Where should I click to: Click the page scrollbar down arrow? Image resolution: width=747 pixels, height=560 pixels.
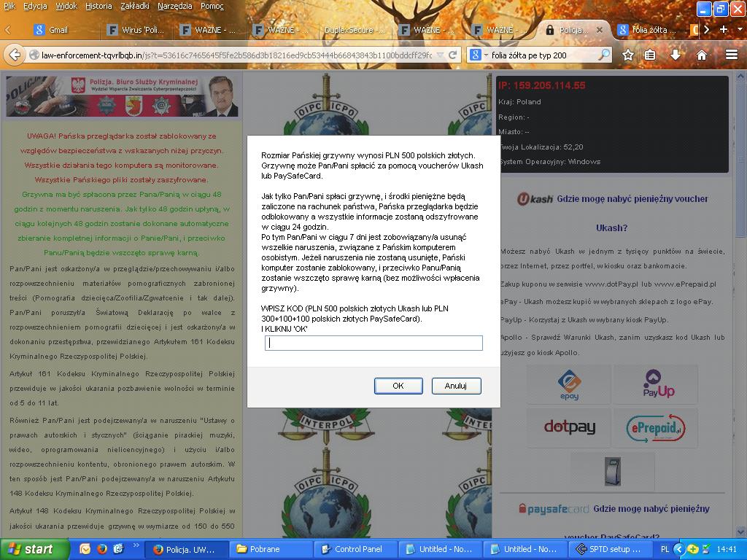741,532
